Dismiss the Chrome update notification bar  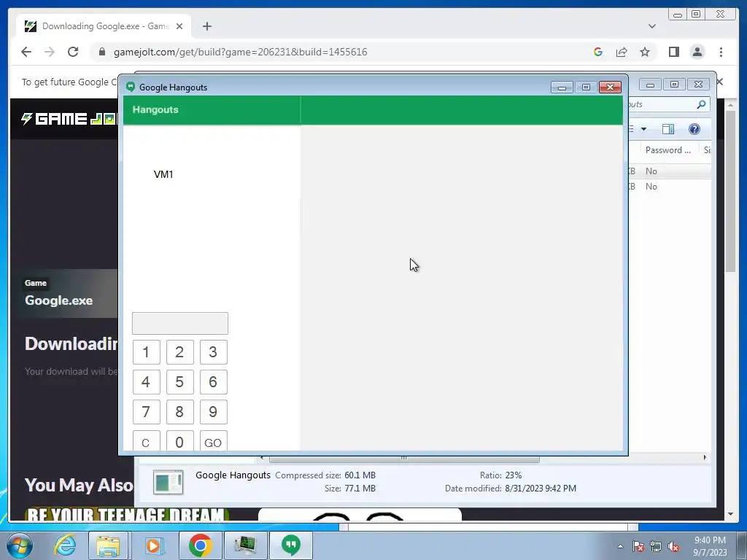(x=719, y=82)
